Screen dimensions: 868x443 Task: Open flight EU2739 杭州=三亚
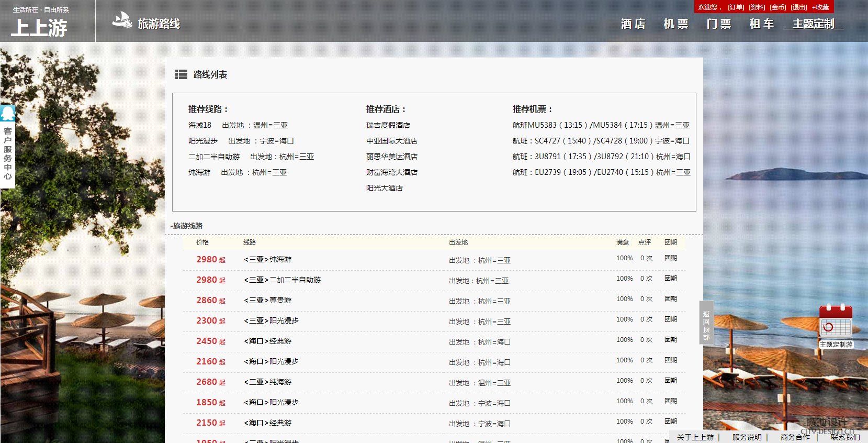tap(602, 172)
